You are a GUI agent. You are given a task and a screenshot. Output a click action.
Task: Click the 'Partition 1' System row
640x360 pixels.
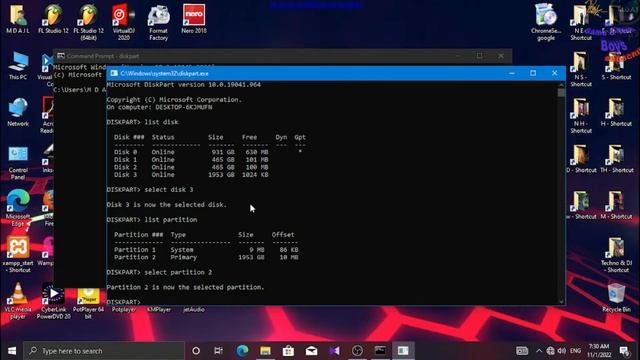[x=206, y=250]
